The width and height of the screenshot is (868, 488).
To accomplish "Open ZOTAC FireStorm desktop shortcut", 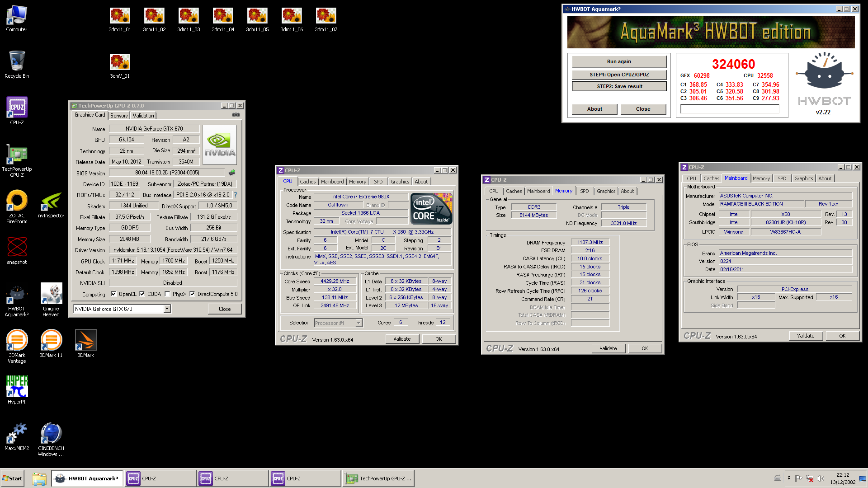I will [x=17, y=207].
